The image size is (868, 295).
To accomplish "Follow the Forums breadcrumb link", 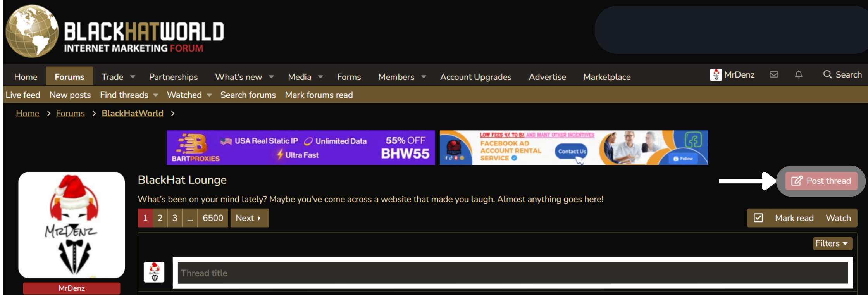I will [70, 113].
